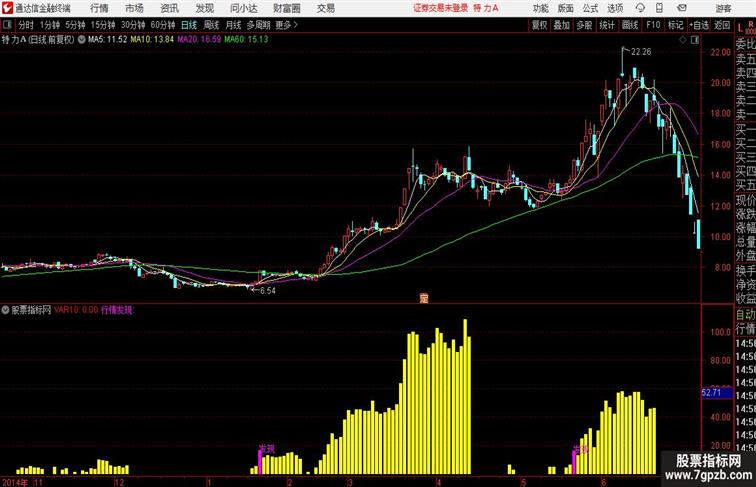The width and height of the screenshot is (756, 487).
Task: Open the mail envelope icon
Action: 682,8
